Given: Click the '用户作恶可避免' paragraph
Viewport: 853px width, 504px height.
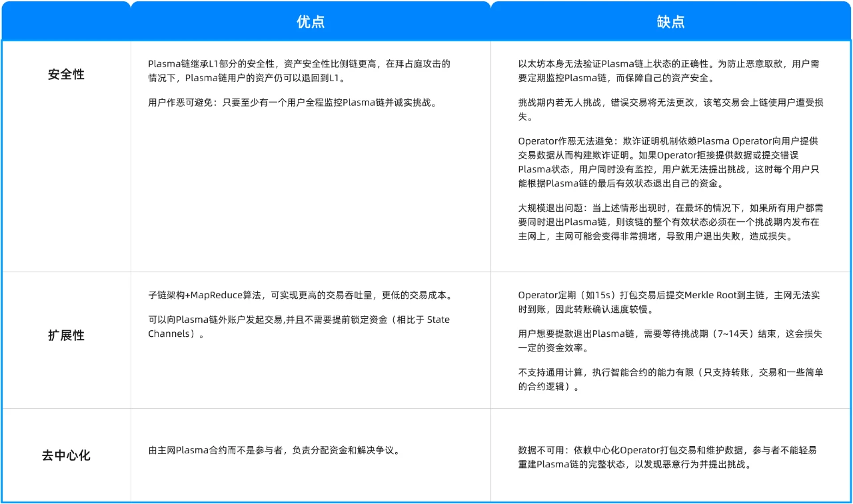Looking at the screenshot, I should coord(293,103).
